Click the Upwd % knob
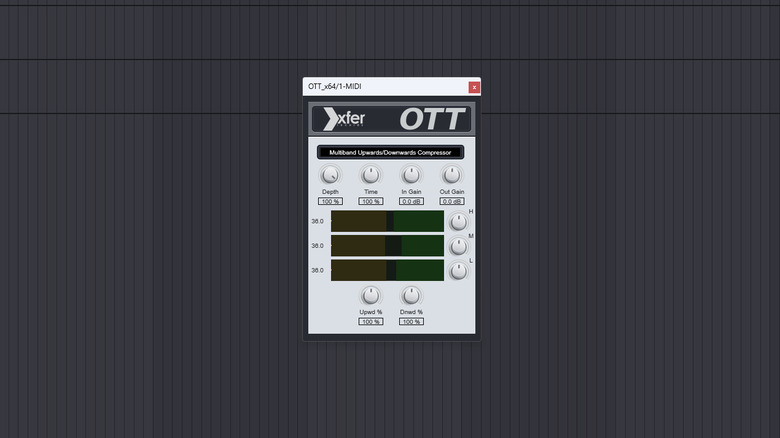The height and width of the screenshot is (438, 780). tap(371, 296)
